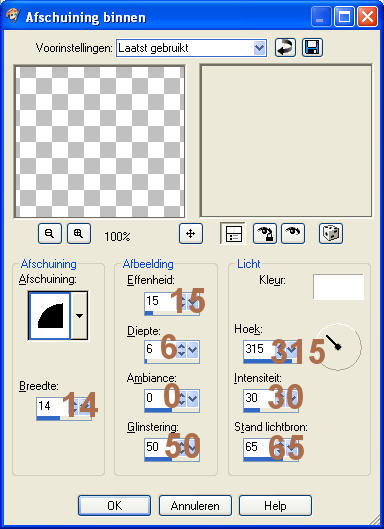Image resolution: width=384 pixels, height=529 pixels.
Task: Click the selected bevel shape thumbnail
Action: coord(50,316)
